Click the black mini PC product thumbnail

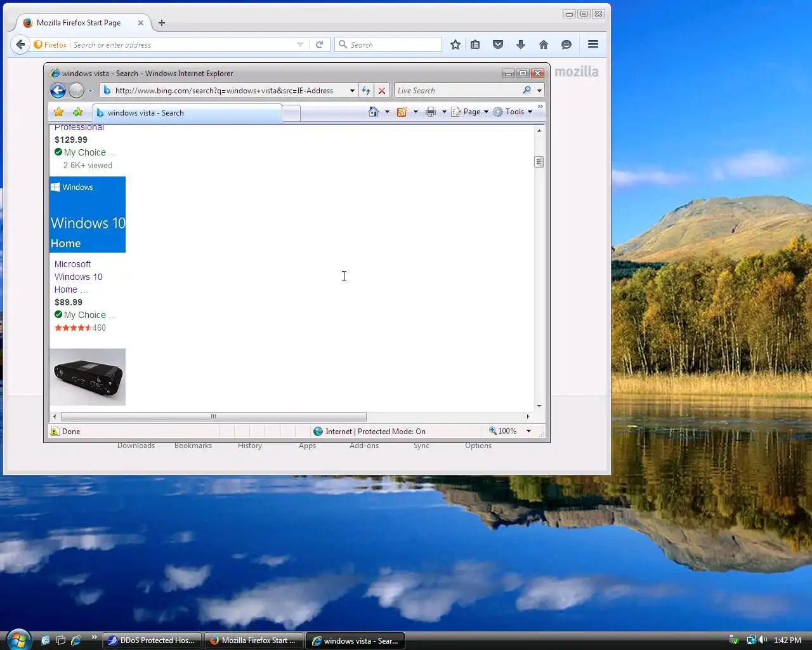click(x=88, y=377)
